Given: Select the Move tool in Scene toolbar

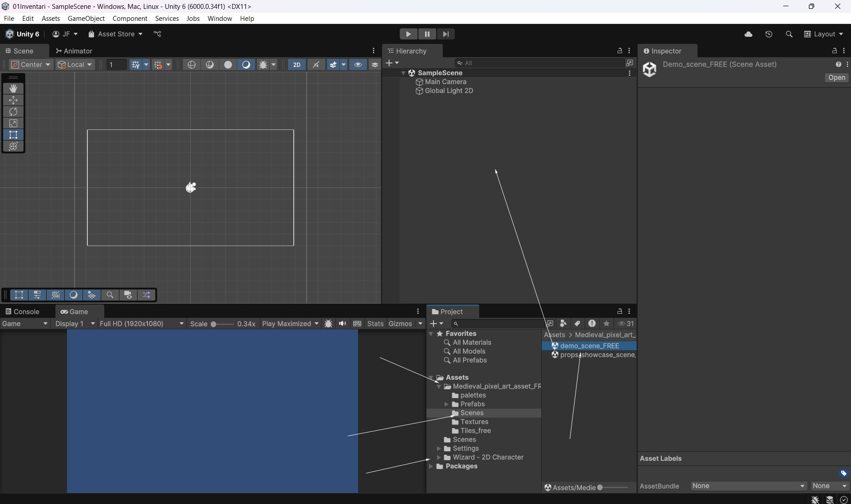Looking at the screenshot, I should 13,100.
